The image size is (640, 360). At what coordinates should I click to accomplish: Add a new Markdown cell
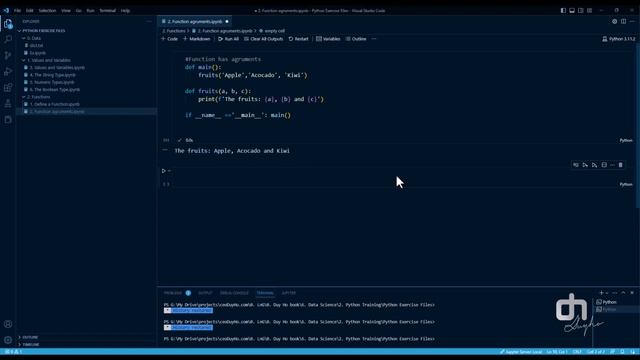click(196, 39)
